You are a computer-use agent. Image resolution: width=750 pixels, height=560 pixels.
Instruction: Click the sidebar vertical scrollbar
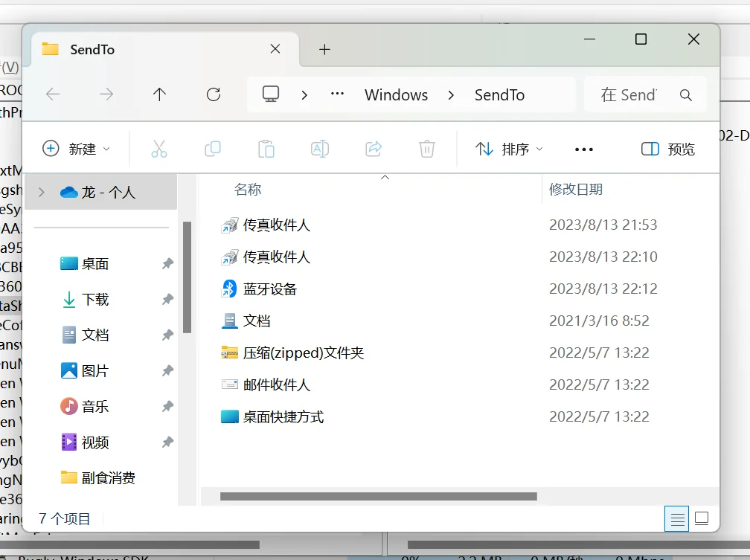[187, 277]
